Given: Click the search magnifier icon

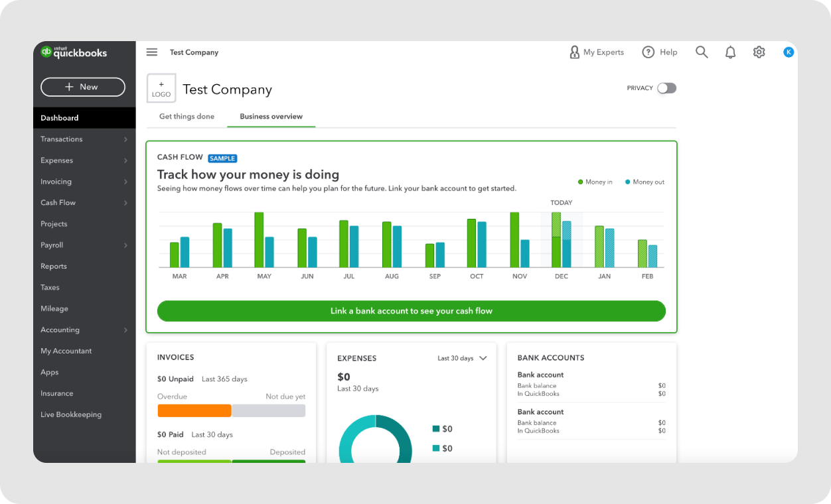Looking at the screenshot, I should 702,52.
